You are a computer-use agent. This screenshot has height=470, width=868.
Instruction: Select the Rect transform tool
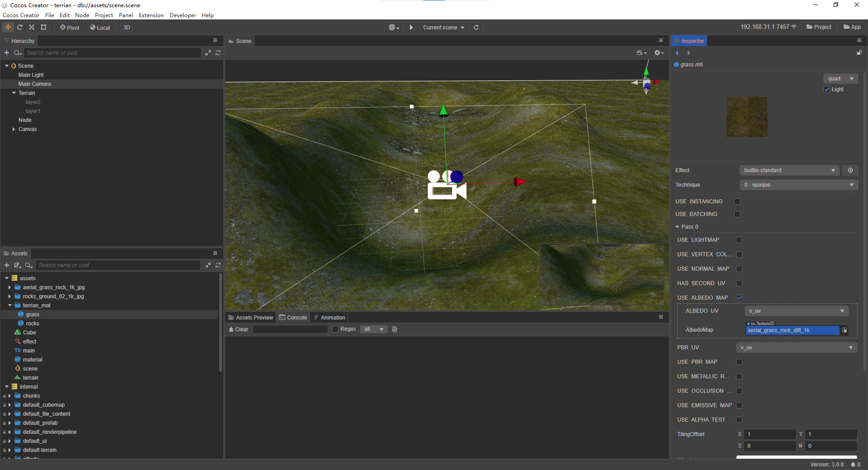point(43,28)
